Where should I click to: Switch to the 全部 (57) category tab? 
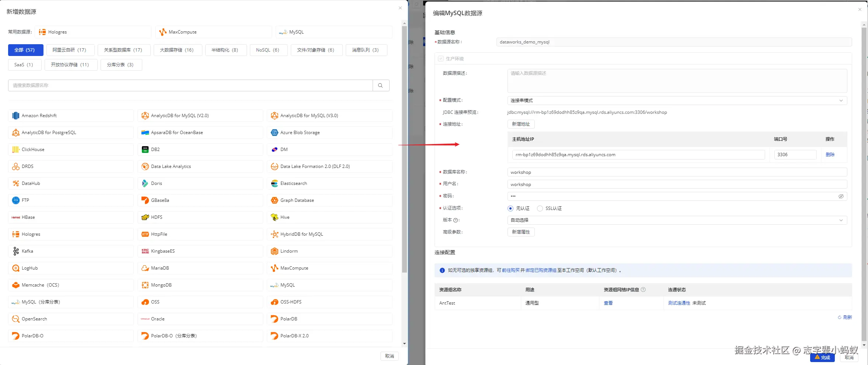click(26, 50)
